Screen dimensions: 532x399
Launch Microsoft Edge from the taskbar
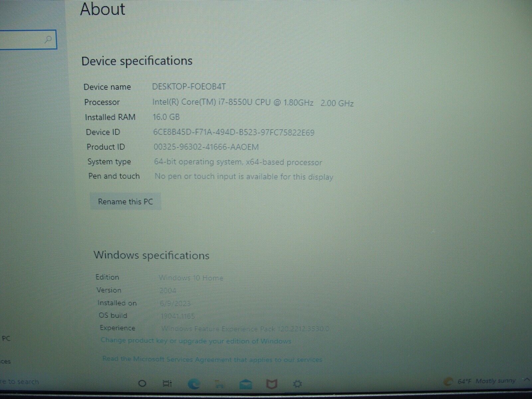coord(194,384)
